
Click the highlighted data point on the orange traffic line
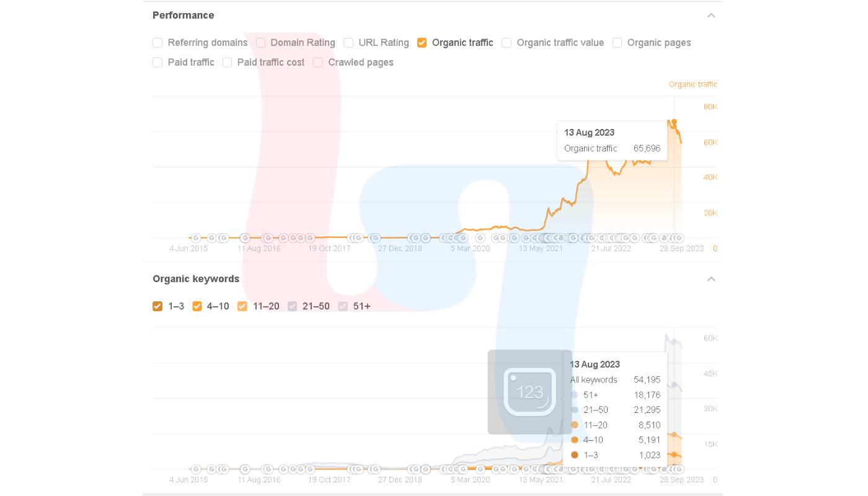click(675, 122)
